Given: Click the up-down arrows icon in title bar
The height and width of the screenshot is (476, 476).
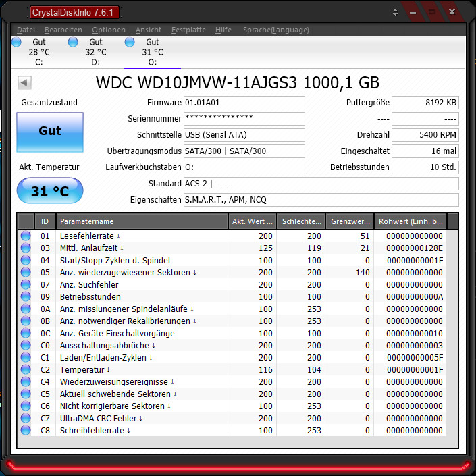Looking at the screenshot, I should [x=395, y=12].
